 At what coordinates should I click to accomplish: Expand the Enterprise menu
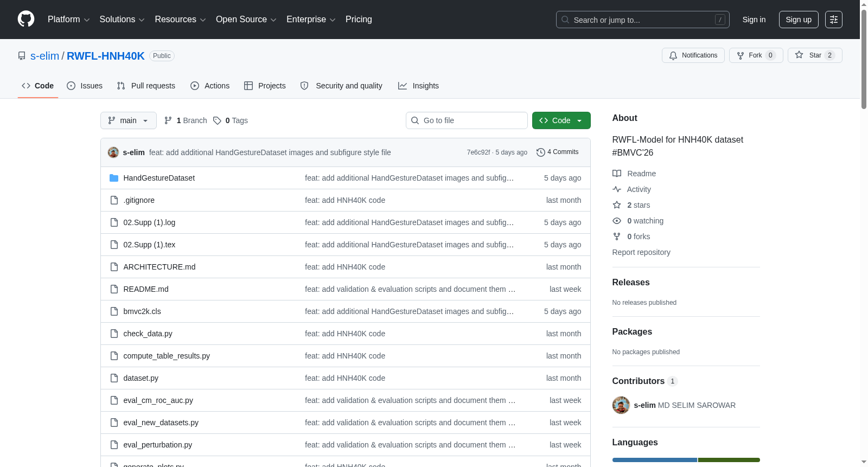coord(311,20)
